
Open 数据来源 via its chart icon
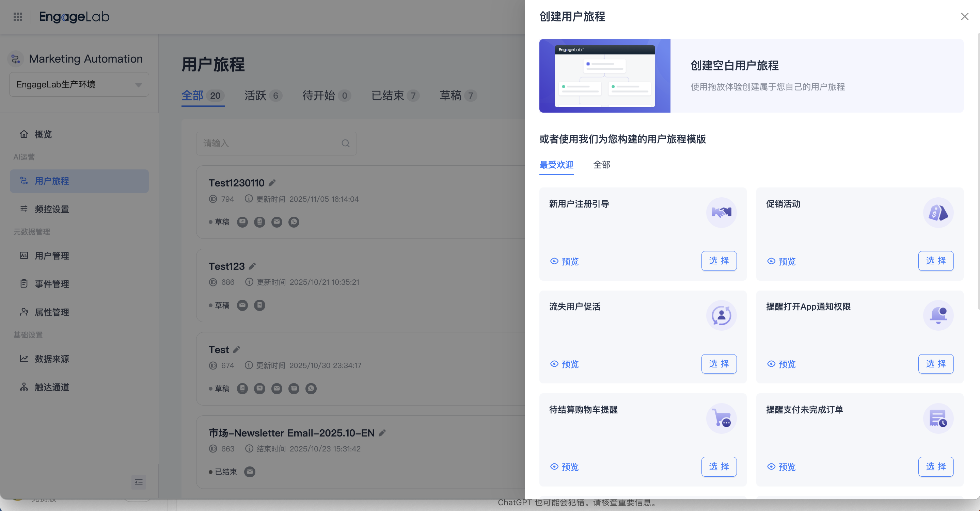[x=23, y=359]
